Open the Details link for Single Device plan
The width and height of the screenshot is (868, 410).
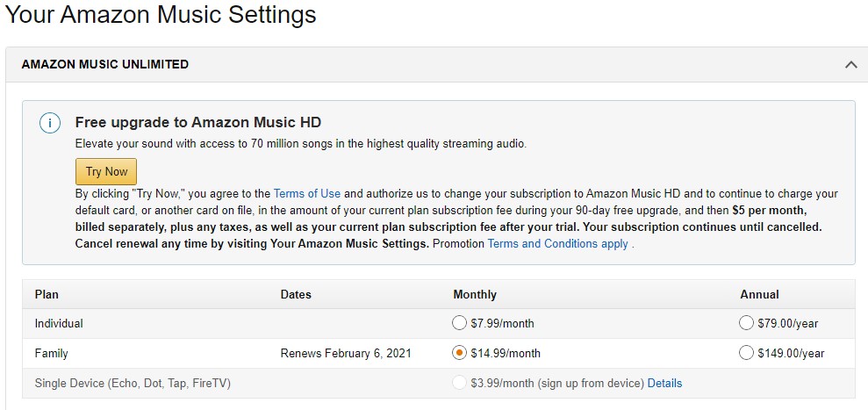pos(664,383)
